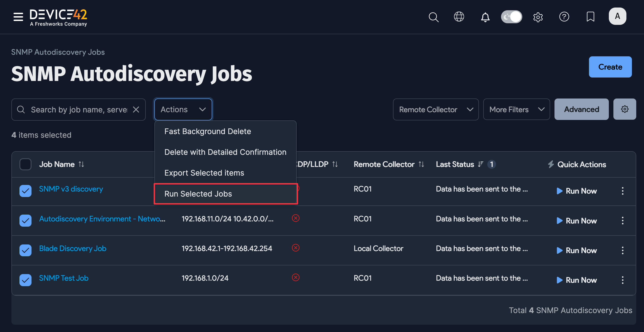Open the hamburger navigation menu
This screenshot has height=332, width=644.
18,17
